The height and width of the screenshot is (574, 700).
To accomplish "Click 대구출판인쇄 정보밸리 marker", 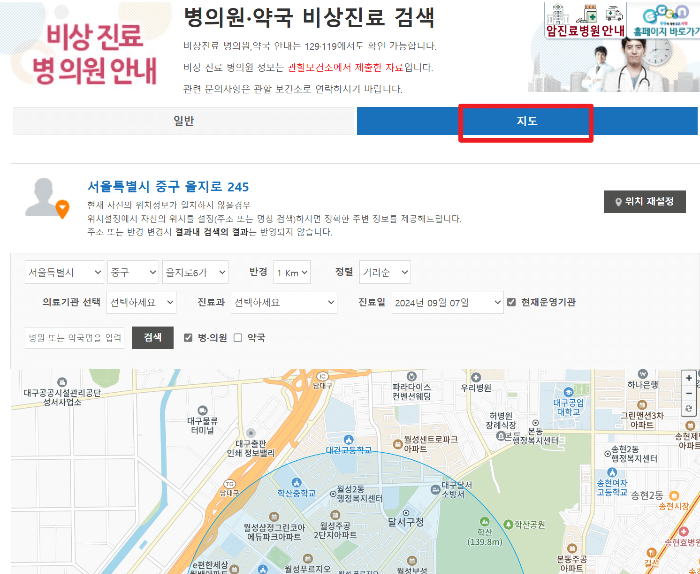I will pos(251,433).
